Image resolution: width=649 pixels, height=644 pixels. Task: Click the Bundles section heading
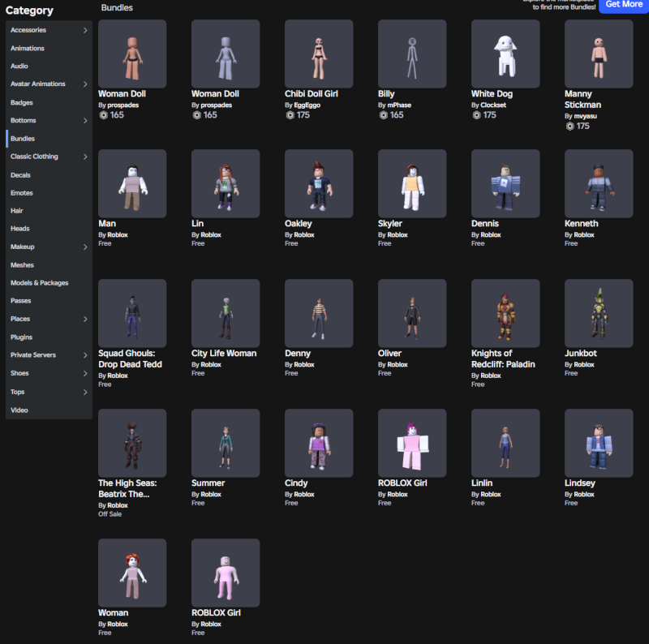117,7
